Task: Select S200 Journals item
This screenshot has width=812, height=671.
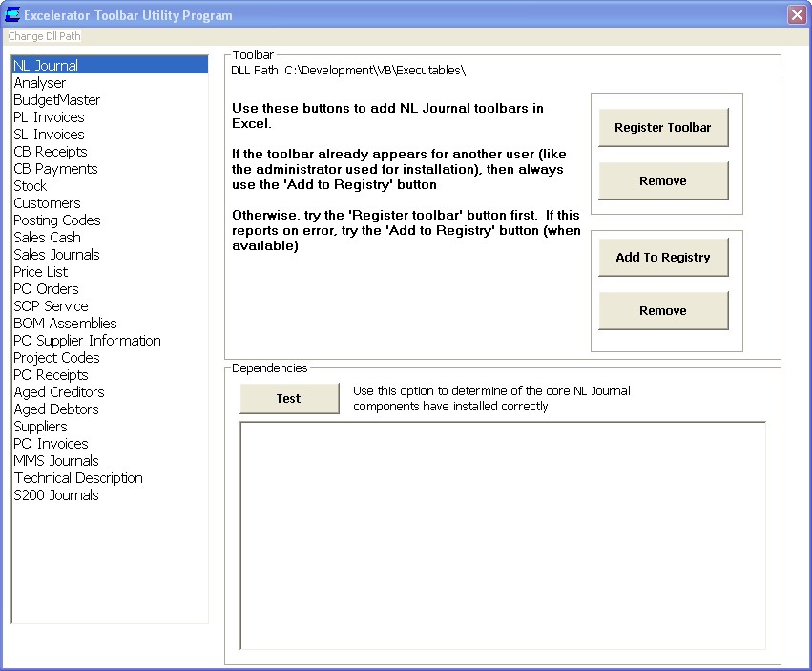Action: coord(110,494)
